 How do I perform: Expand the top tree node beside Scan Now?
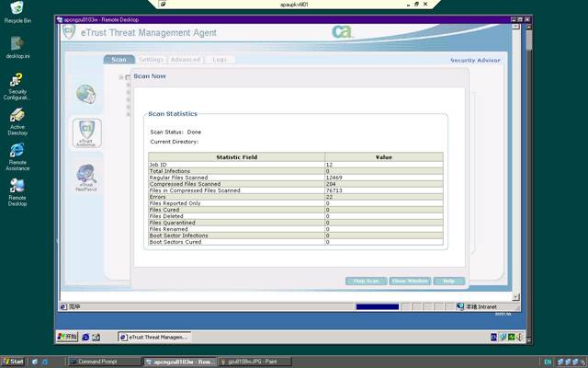[121, 76]
